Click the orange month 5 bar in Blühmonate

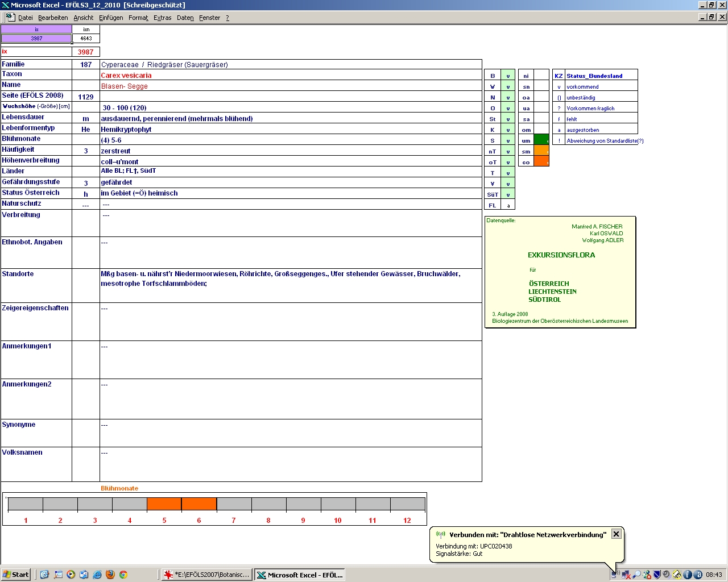click(x=164, y=504)
